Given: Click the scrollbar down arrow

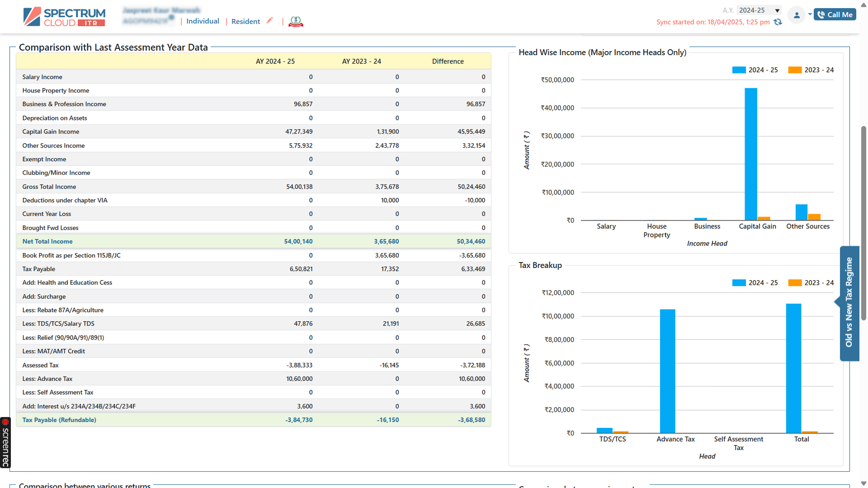Looking at the screenshot, I should click(x=863, y=483).
